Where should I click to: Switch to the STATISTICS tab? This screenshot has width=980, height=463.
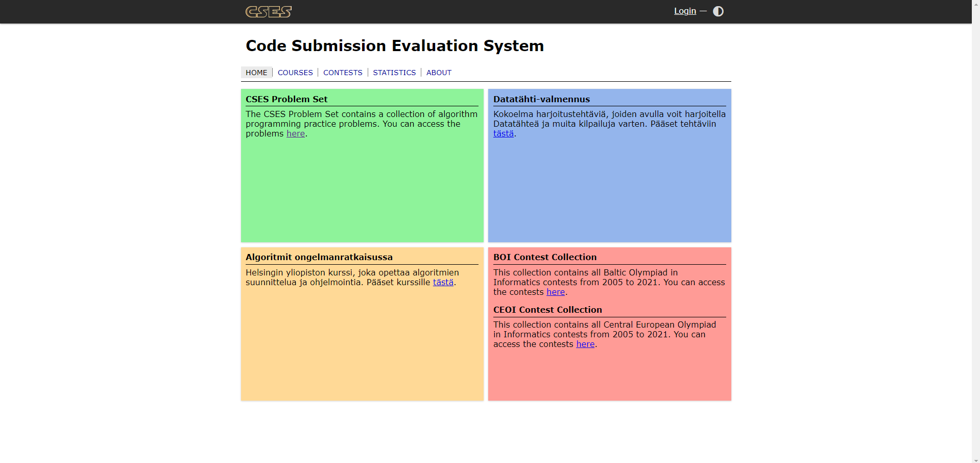click(x=394, y=73)
